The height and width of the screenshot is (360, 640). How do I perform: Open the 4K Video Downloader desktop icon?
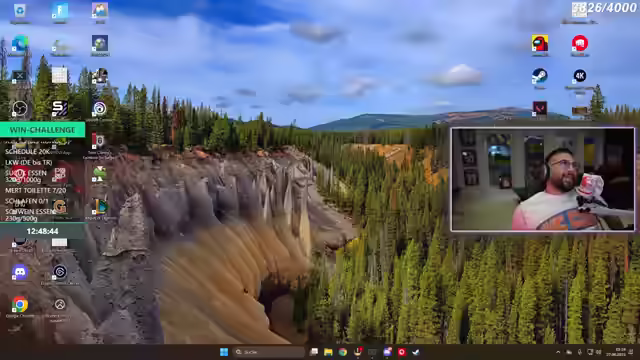coord(580,76)
